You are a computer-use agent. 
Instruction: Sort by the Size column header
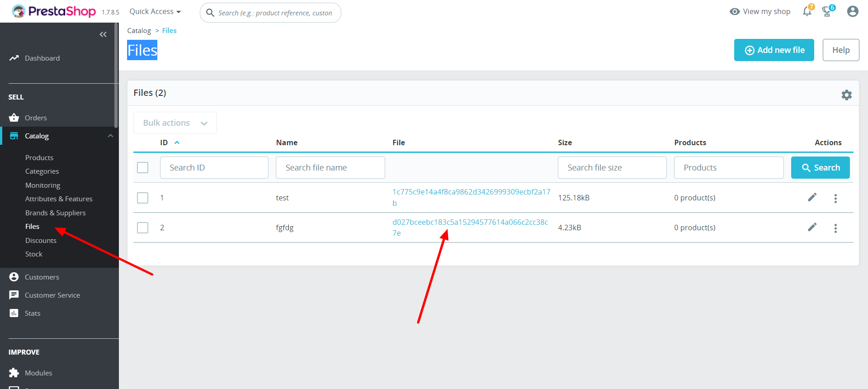565,142
